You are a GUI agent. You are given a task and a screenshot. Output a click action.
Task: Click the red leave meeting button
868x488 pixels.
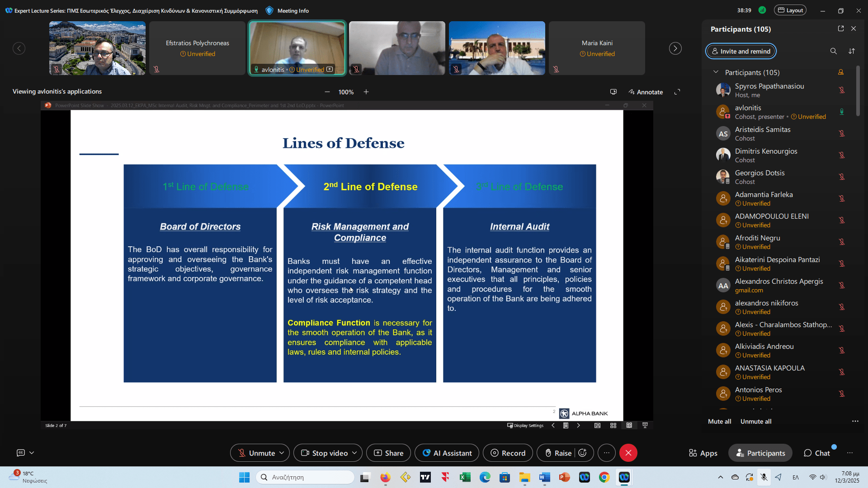628,453
